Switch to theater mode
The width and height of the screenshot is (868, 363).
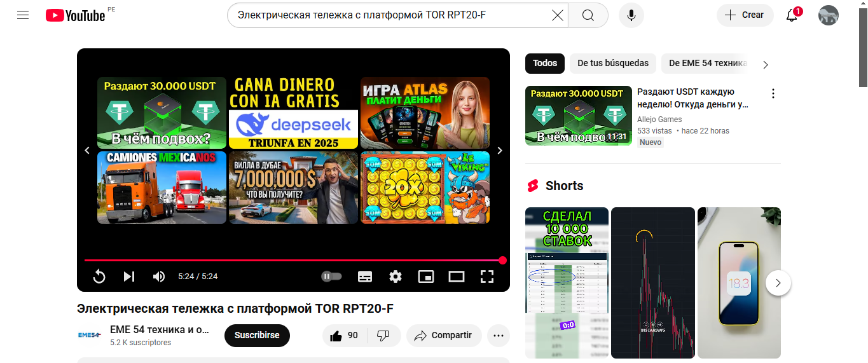[457, 276]
